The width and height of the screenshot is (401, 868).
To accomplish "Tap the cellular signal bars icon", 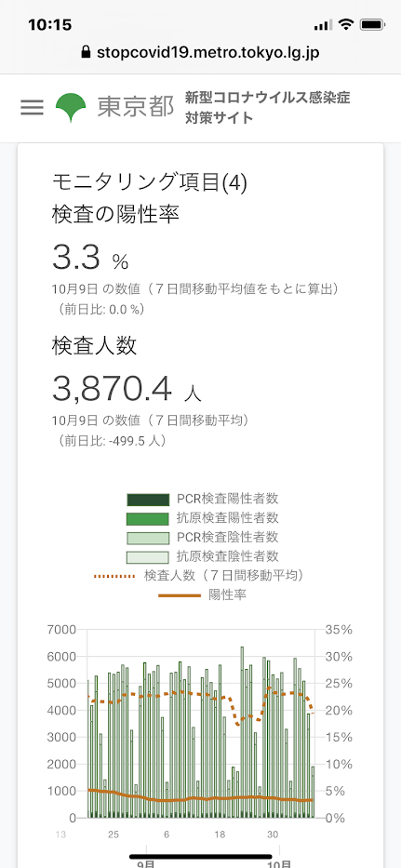I will coord(323,25).
